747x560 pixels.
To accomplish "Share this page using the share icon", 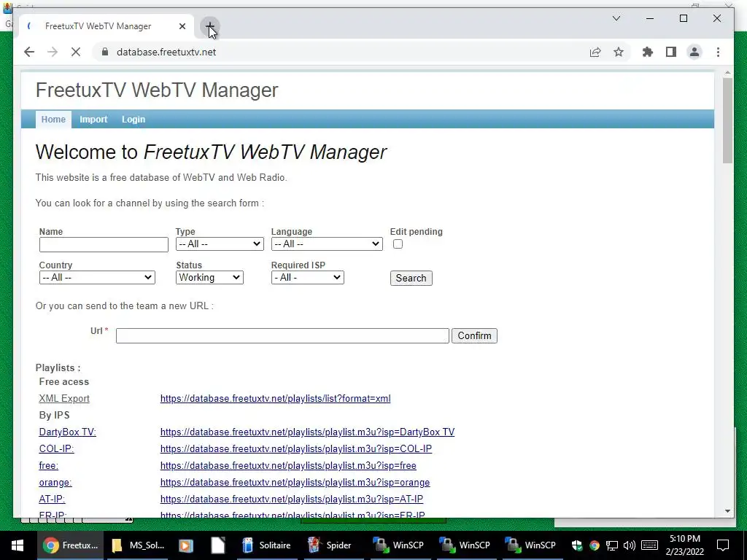I will coord(595,52).
